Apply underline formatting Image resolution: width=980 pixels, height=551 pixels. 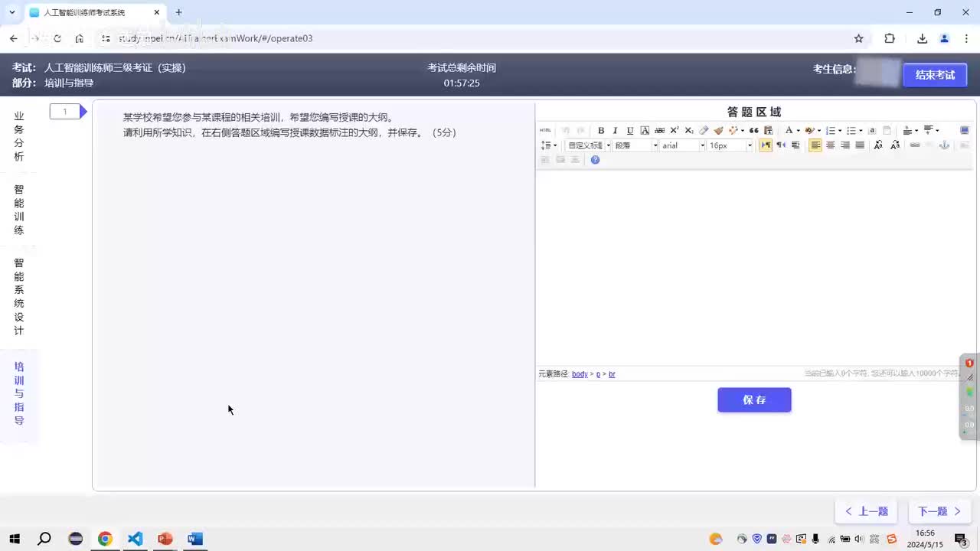(x=630, y=130)
